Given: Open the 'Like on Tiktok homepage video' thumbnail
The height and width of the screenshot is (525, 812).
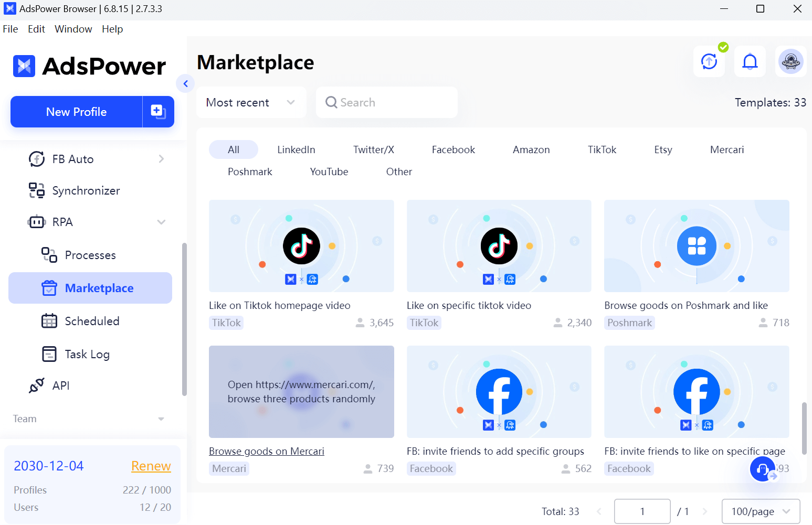Looking at the screenshot, I should (x=301, y=246).
